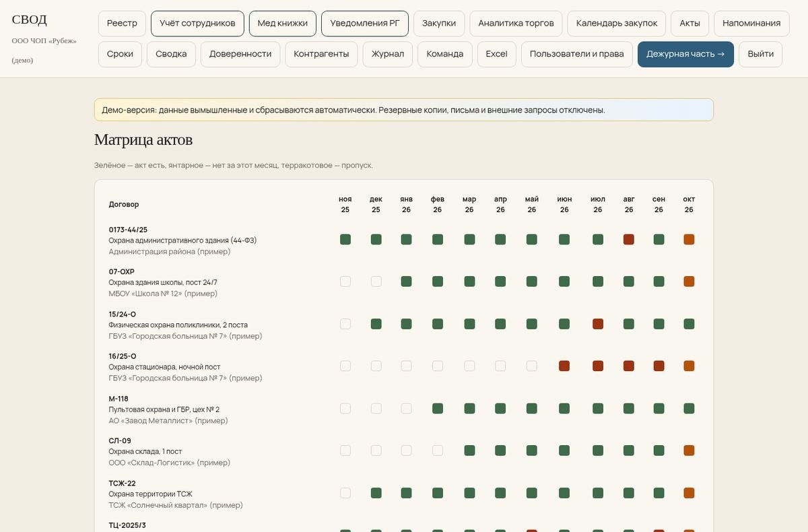
Task: Open Пользователи и права settings
Action: coord(577,55)
